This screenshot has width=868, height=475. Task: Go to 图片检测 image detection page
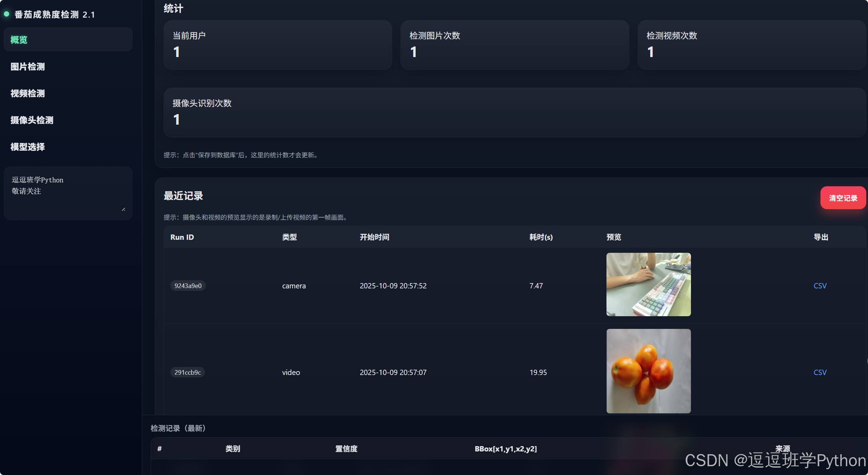pos(28,67)
